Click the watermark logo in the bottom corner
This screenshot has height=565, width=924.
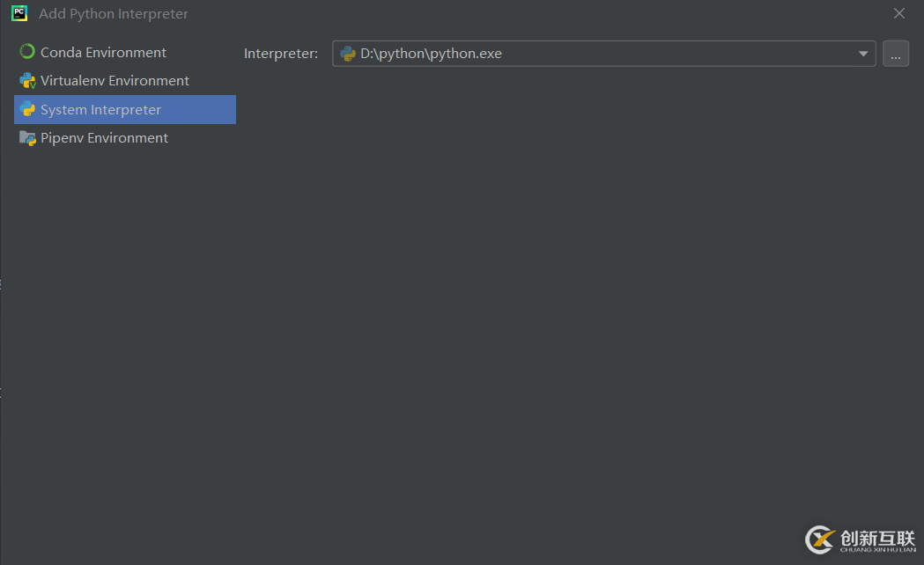[820, 539]
